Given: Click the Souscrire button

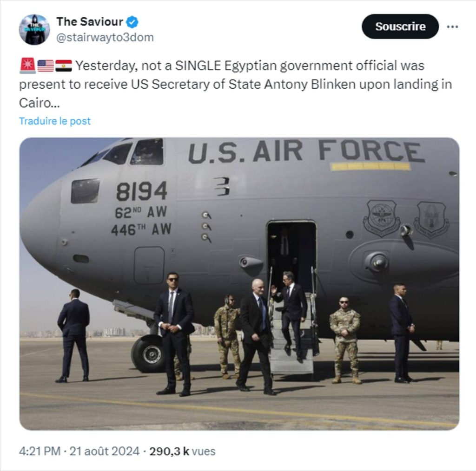Looking at the screenshot, I should (x=400, y=26).
